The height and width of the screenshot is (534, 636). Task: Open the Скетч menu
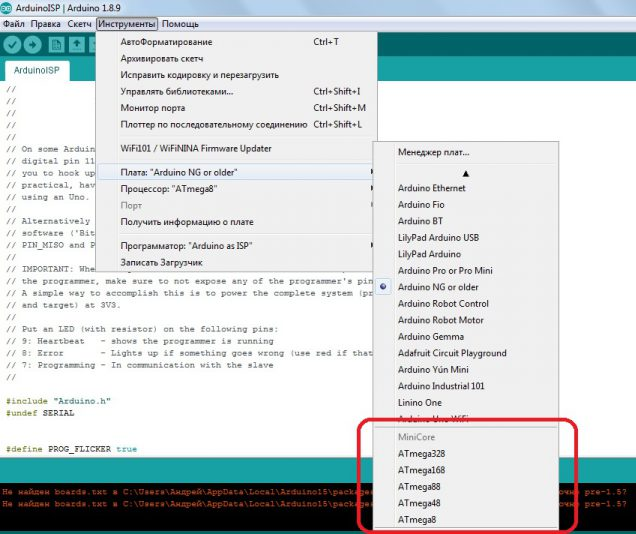coord(79,24)
